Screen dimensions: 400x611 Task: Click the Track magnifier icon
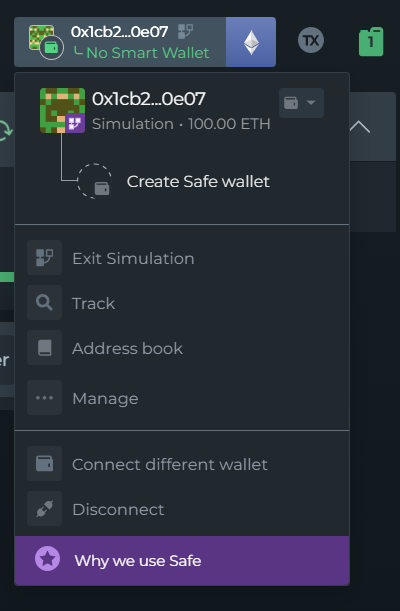(44, 303)
